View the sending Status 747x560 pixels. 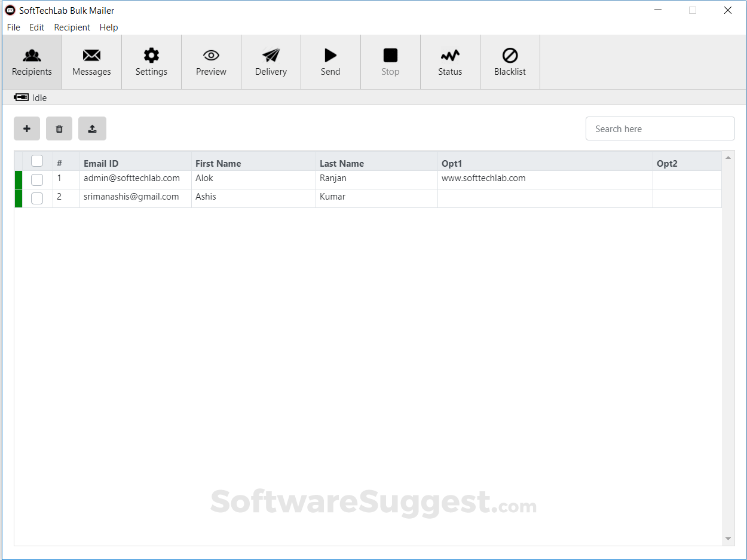pyautogui.click(x=449, y=62)
